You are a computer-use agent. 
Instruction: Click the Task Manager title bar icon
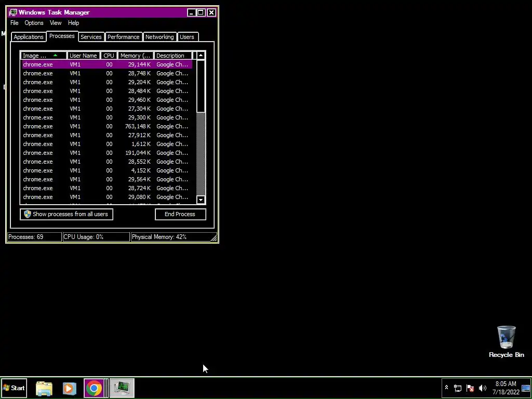tap(13, 12)
